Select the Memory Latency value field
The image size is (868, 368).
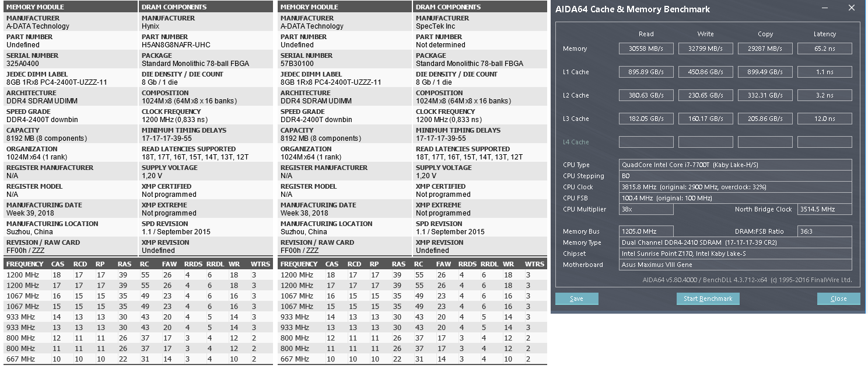[824, 48]
